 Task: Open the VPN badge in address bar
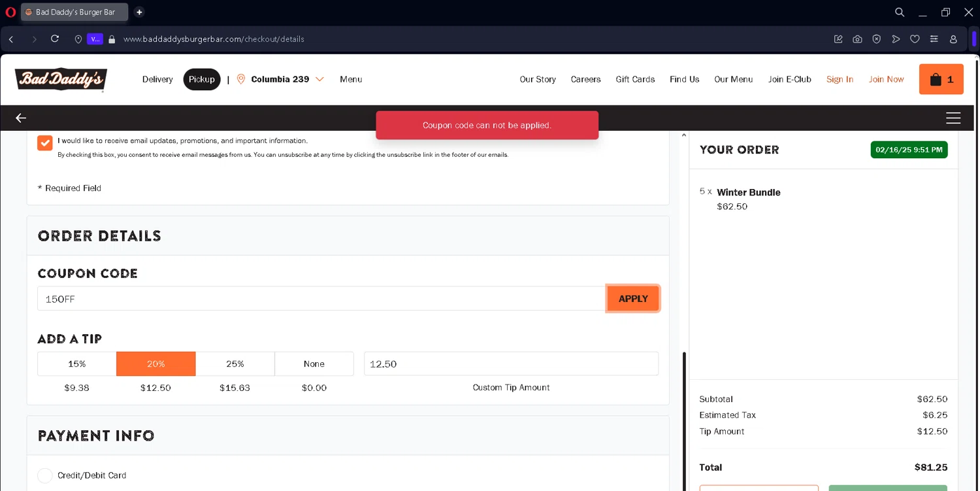coord(95,39)
